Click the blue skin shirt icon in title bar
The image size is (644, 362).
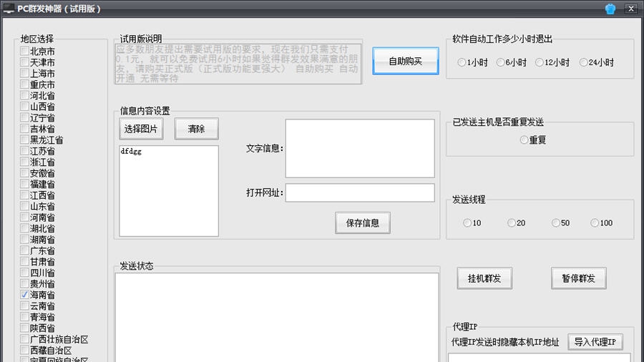[x=610, y=9]
